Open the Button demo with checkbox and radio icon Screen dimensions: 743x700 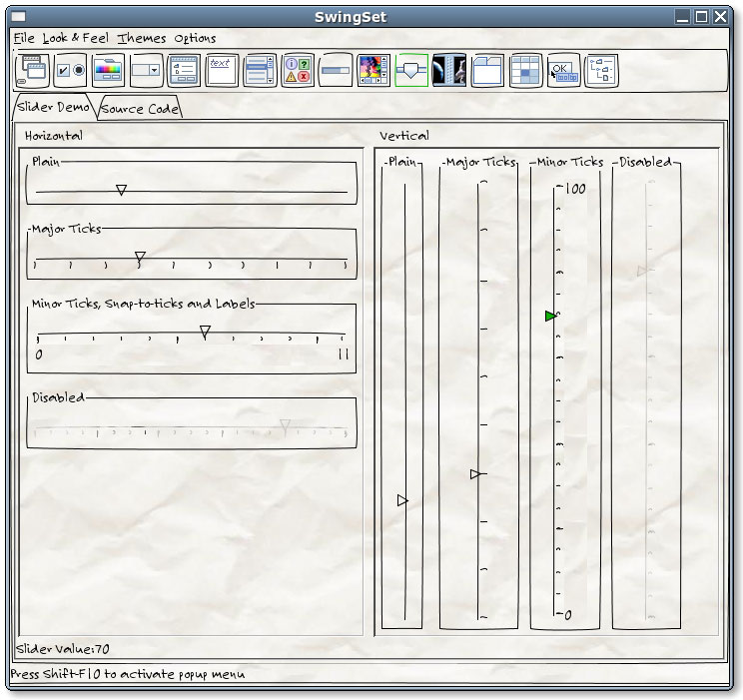(70, 70)
